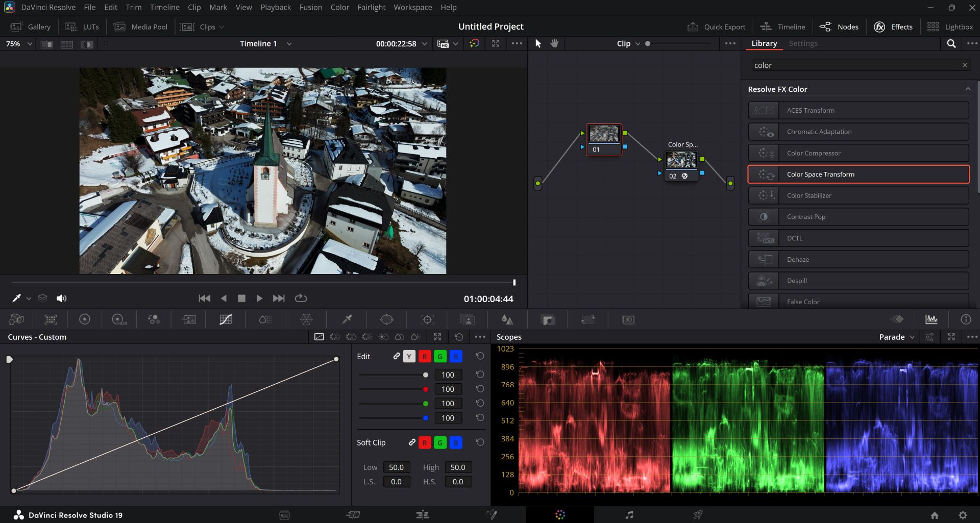
Task: Switch to the Fusion page
Action: point(492,514)
